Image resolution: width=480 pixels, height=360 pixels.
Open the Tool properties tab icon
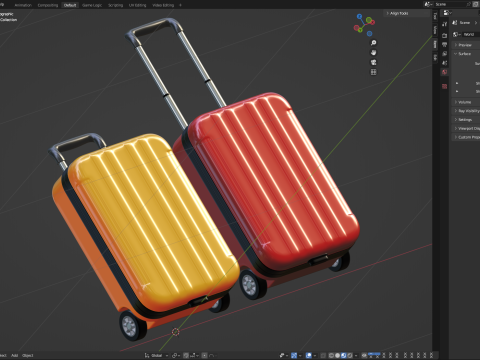pyautogui.click(x=444, y=24)
